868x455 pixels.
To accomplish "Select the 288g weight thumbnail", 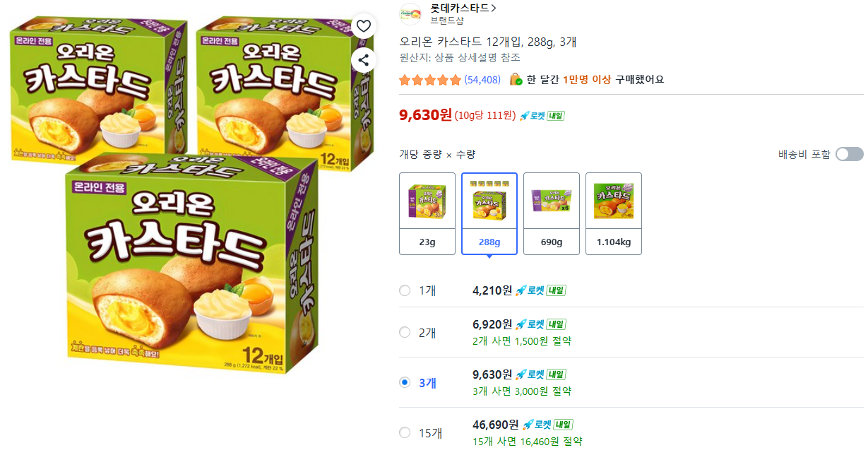I will [x=489, y=213].
